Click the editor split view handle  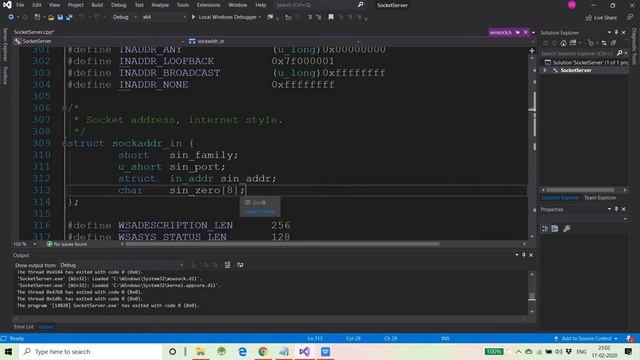(532, 51)
